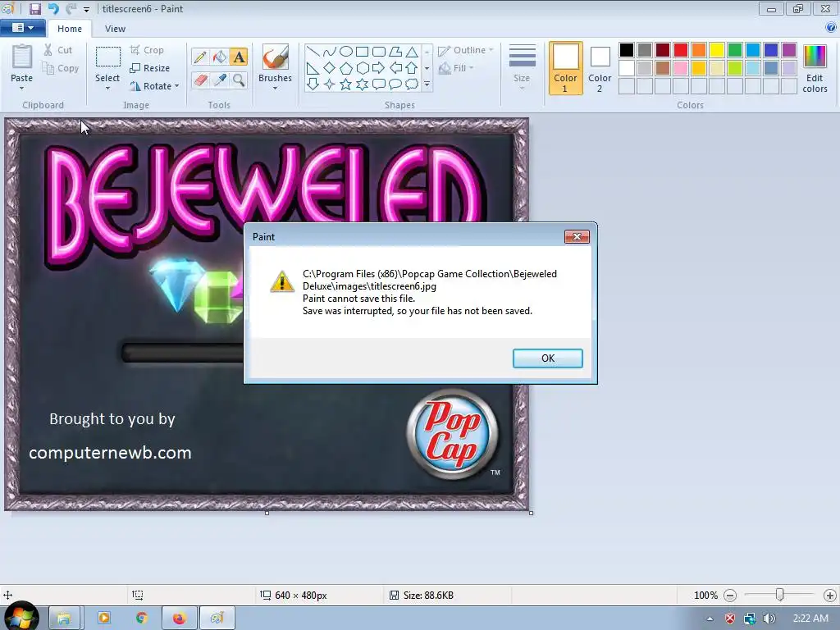
Task: Open Firefox from the taskbar
Action: 179,619
